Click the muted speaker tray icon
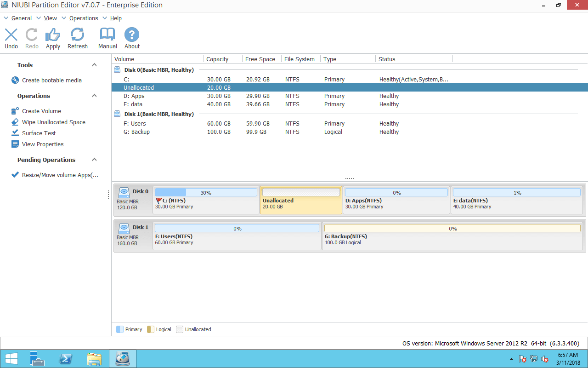This screenshot has width=588, height=368. (545, 359)
